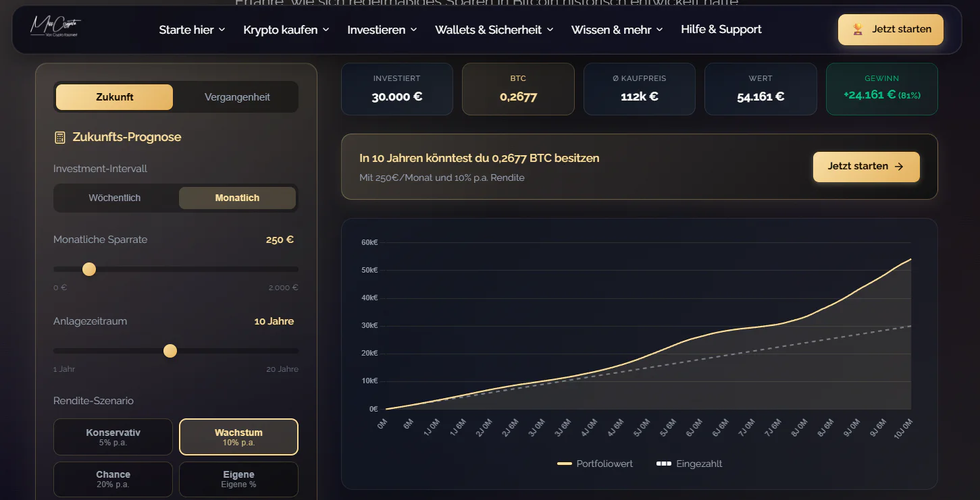Click the arrow icon on banner button
This screenshot has height=500, width=980.
[x=899, y=167]
